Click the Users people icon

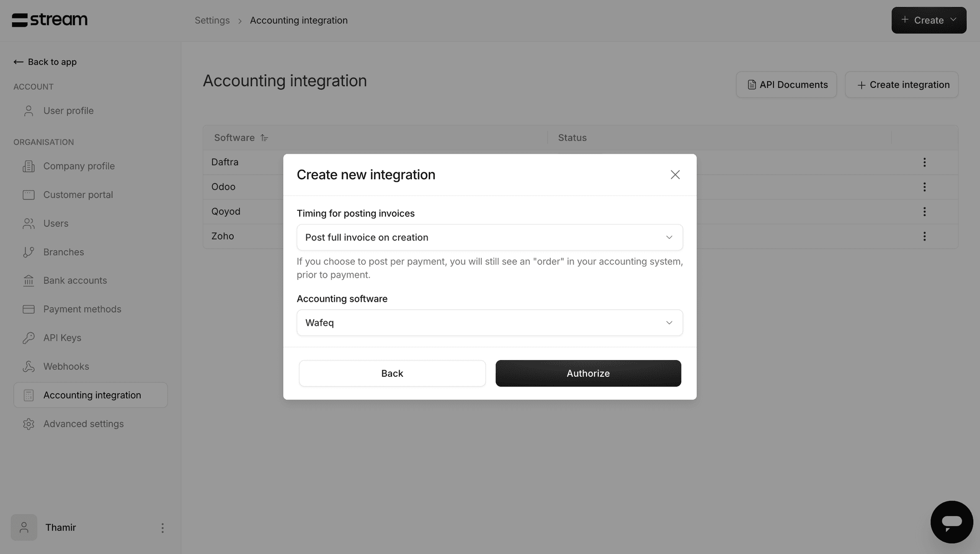point(29,223)
